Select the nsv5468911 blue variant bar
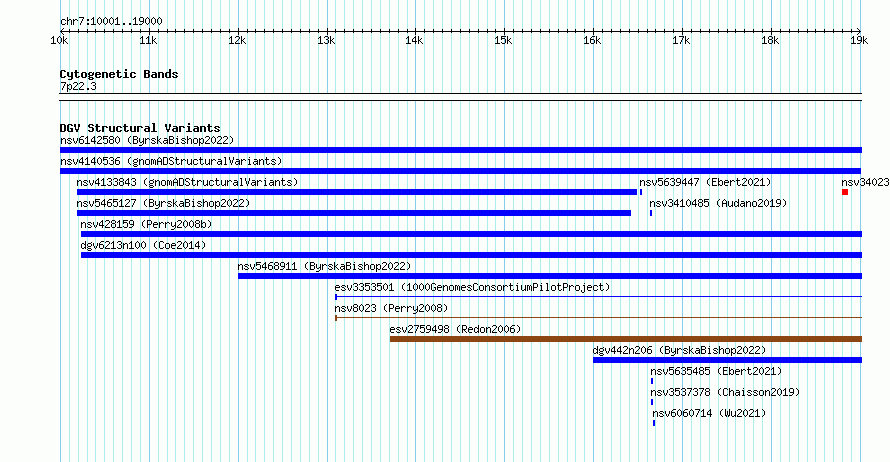The width and height of the screenshot is (890, 462). [x=549, y=276]
